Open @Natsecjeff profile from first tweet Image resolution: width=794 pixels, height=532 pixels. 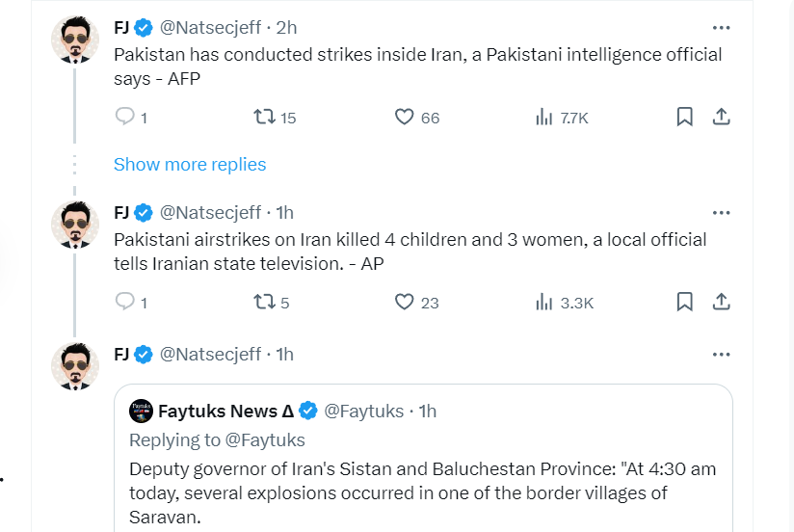tap(209, 27)
